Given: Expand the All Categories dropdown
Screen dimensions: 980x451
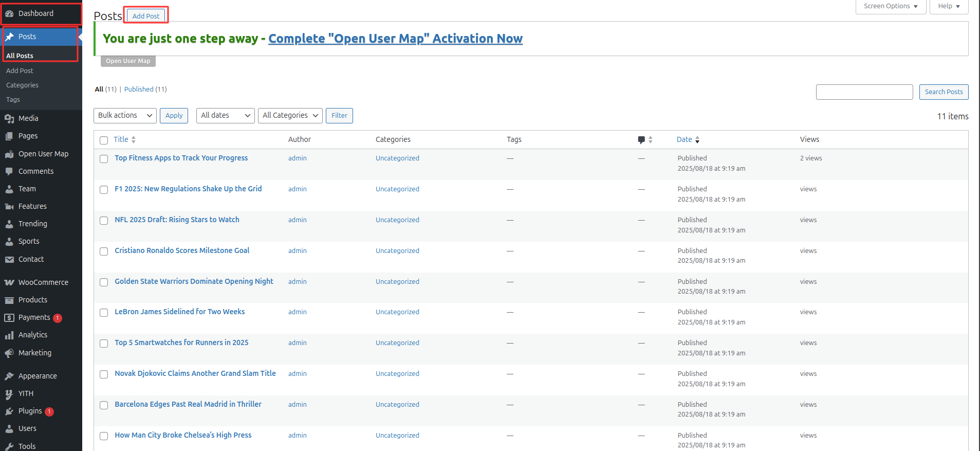Looking at the screenshot, I should click(290, 116).
